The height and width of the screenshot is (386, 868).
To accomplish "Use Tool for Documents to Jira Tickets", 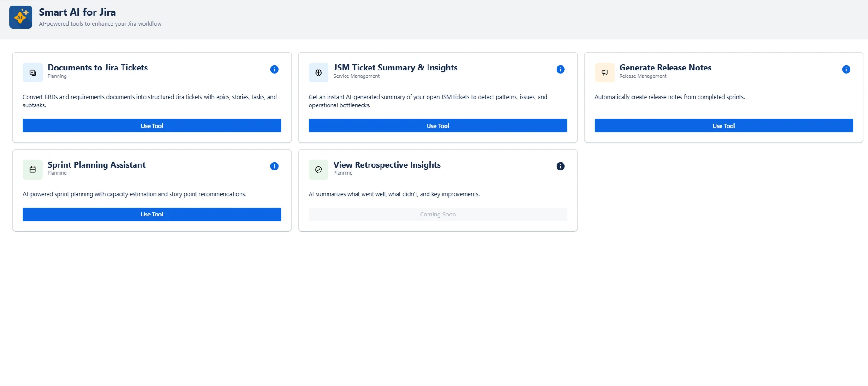I will point(152,126).
